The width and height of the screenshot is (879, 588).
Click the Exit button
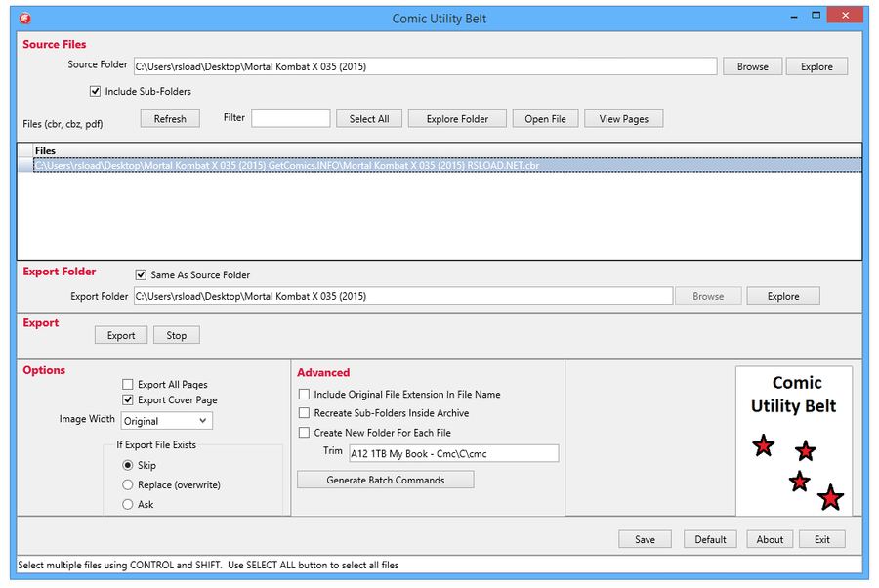821,539
